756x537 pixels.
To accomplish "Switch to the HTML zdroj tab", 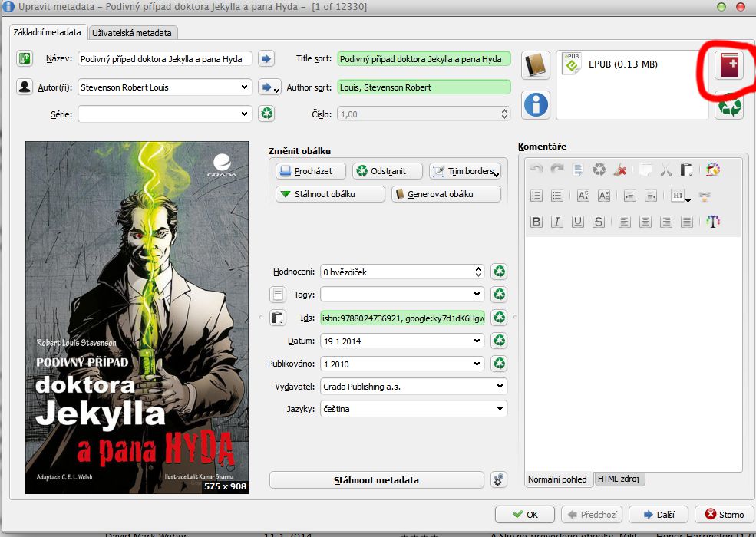I will (x=619, y=479).
